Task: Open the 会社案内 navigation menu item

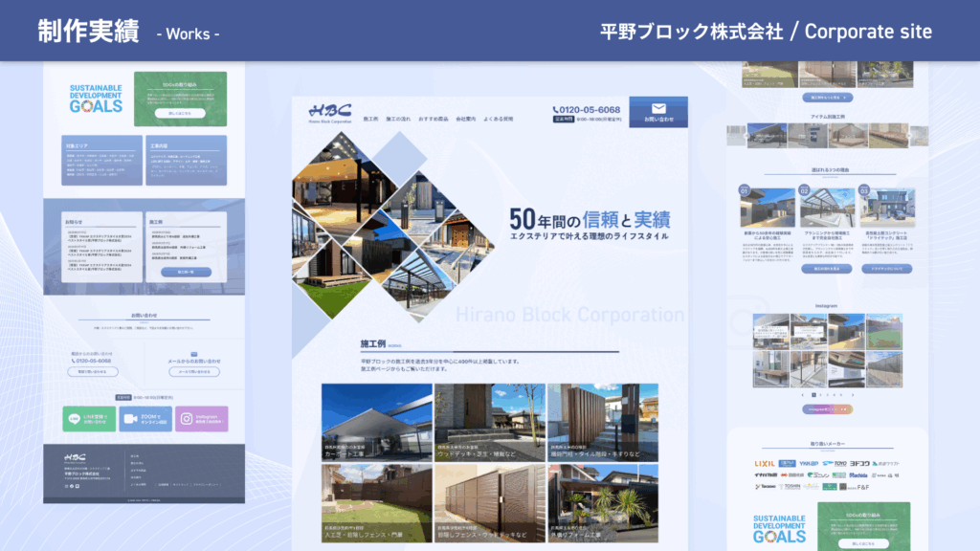Action: click(466, 120)
